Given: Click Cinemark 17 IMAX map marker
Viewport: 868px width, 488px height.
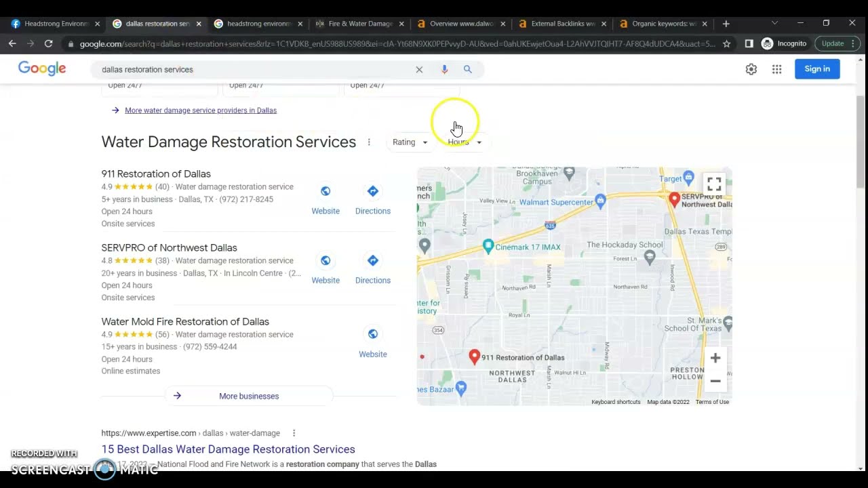Looking at the screenshot, I should 488,246.
